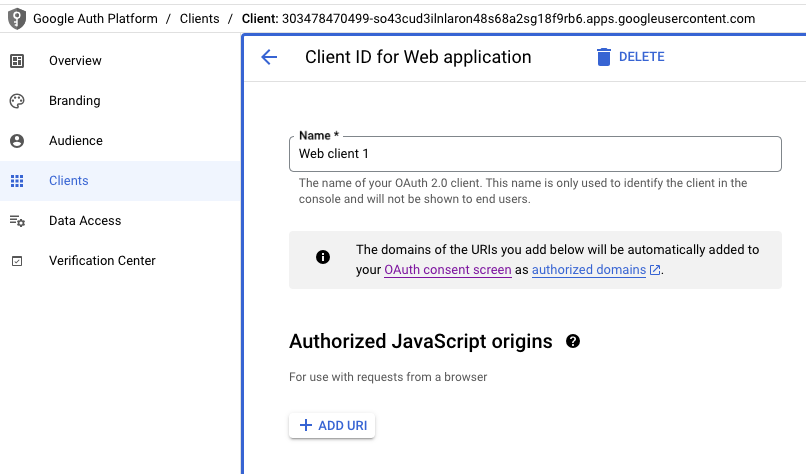Click the Verification Center checkmark icon
The image size is (806, 474).
[x=17, y=261]
